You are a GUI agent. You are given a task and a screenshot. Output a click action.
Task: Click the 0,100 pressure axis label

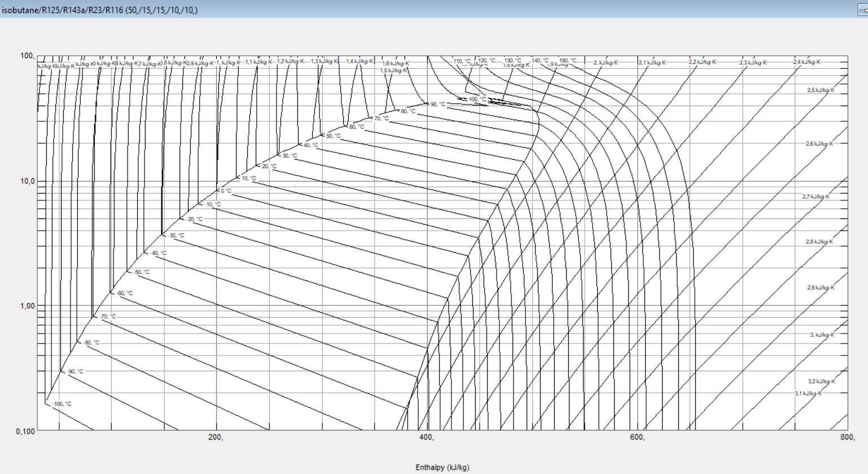pos(25,431)
